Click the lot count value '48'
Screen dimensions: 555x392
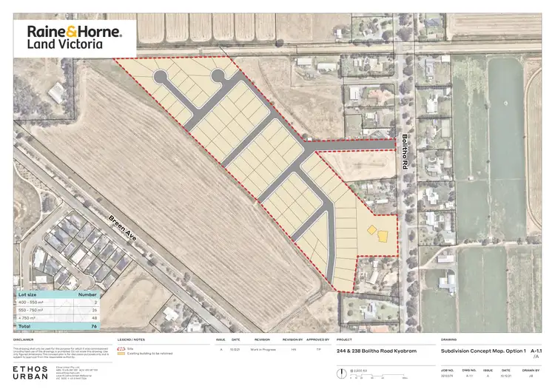(x=94, y=318)
